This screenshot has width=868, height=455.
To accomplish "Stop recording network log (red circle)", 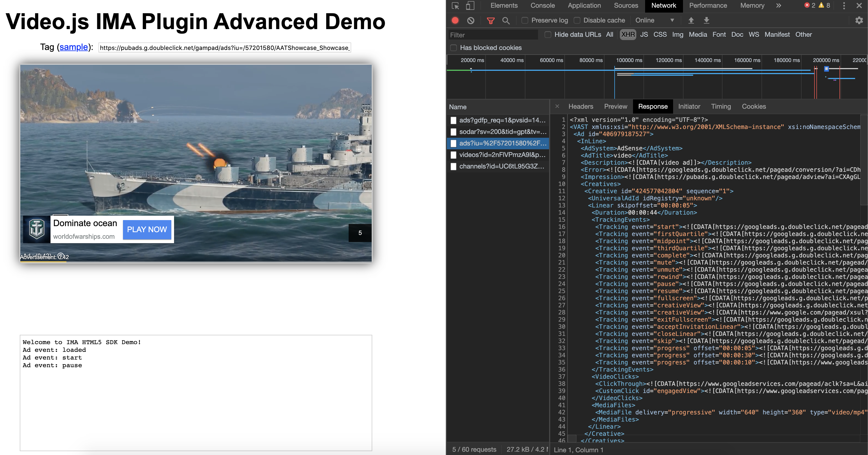I will (455, 20).
